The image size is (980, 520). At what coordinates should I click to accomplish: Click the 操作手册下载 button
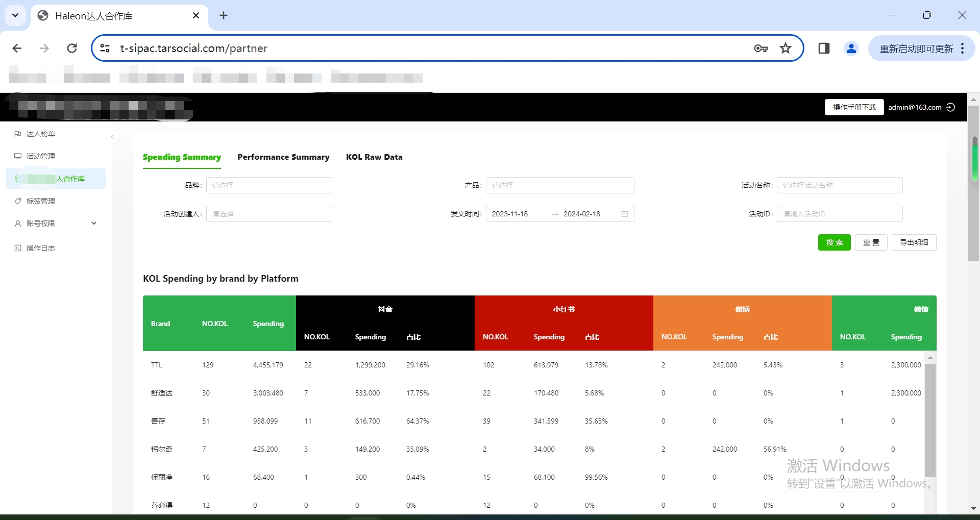click(x=854, y=107)
